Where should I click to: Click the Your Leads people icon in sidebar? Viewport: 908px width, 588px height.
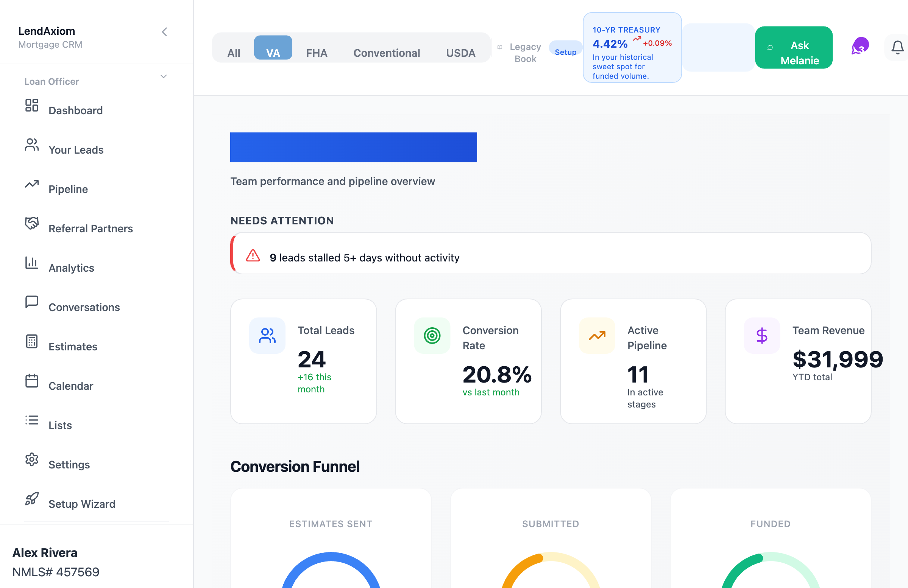[32, 145]
